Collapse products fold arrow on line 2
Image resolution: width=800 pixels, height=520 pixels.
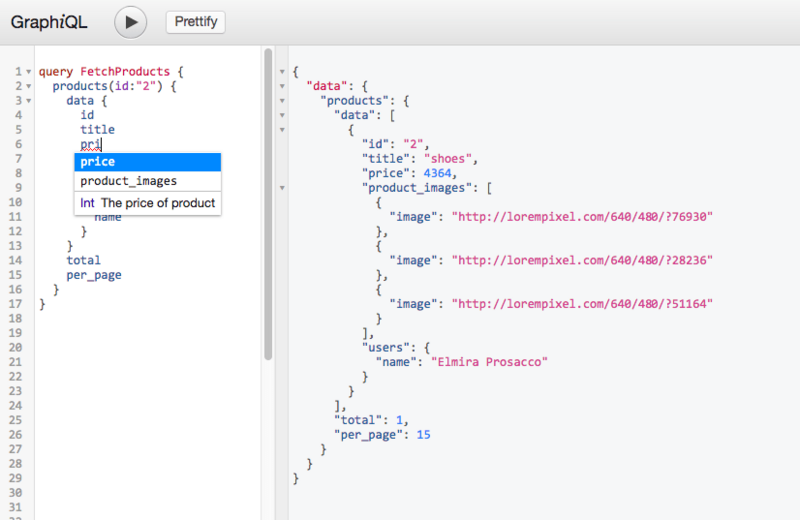coord(29,86)
